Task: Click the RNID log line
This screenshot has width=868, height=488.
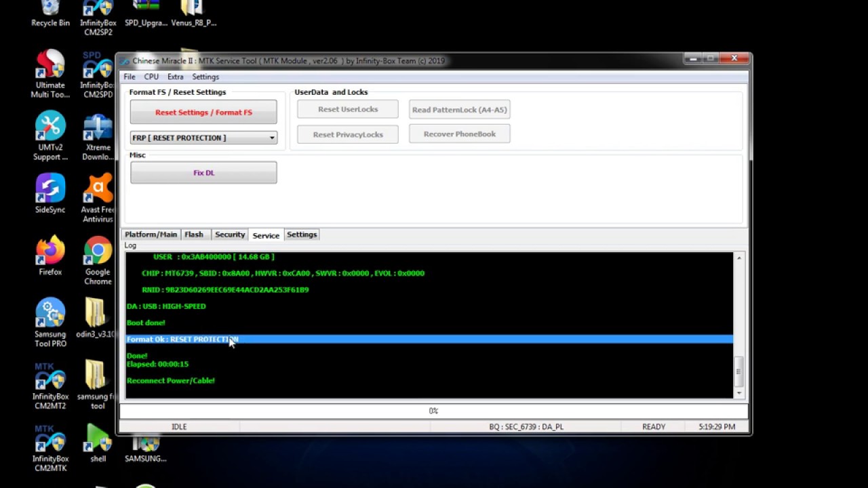Action: (225, 289)
